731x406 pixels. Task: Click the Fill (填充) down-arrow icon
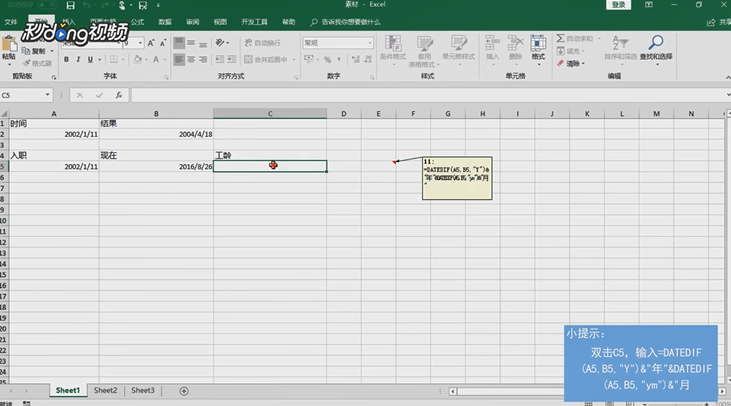pyautogui.click(x=560, y=51)
